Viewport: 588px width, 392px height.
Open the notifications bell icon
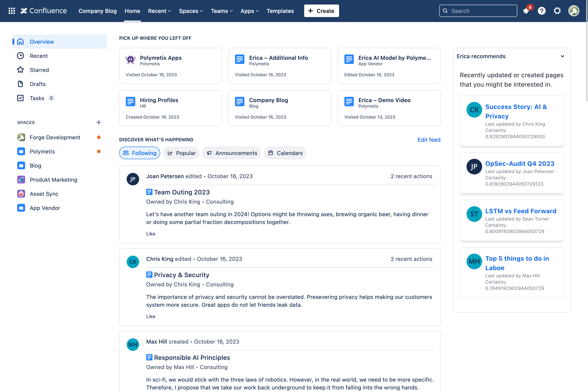526,11
